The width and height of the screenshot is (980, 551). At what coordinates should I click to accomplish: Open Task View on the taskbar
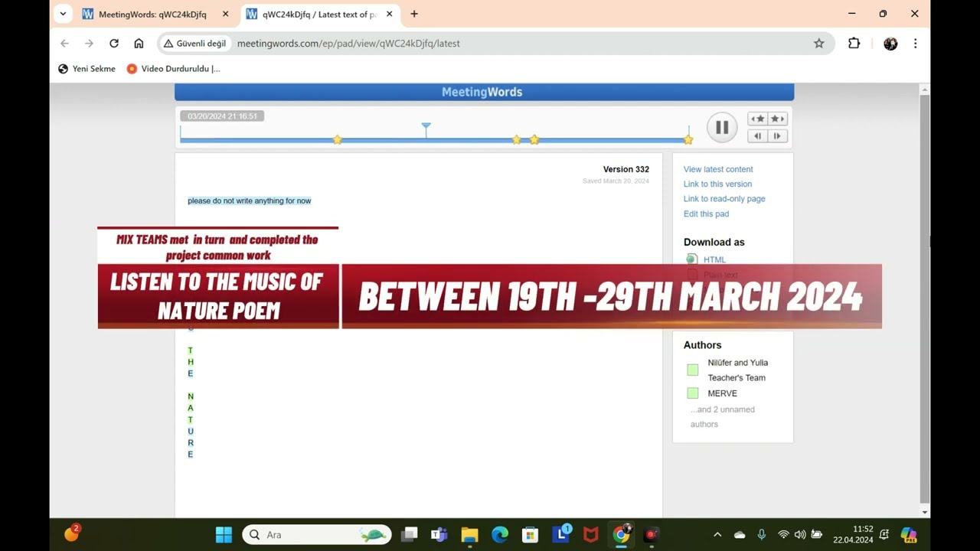pyautogui.click(x=410, y=535)
